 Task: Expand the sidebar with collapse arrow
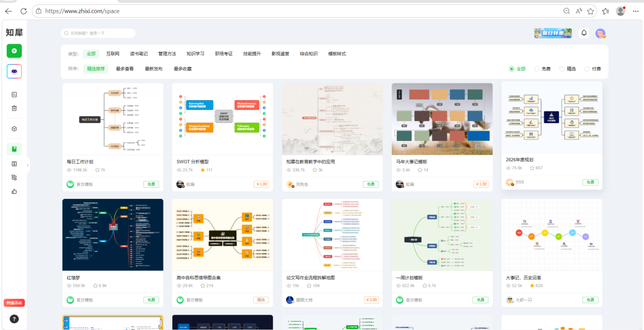28,164
